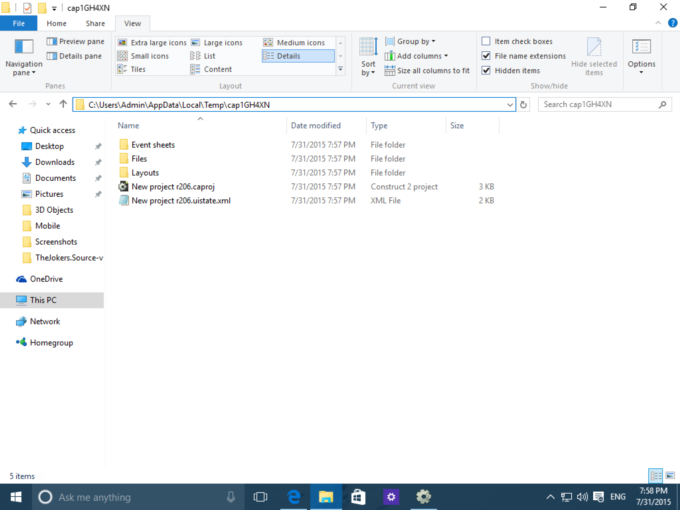Open recent locations dropdown arrow

48,104
